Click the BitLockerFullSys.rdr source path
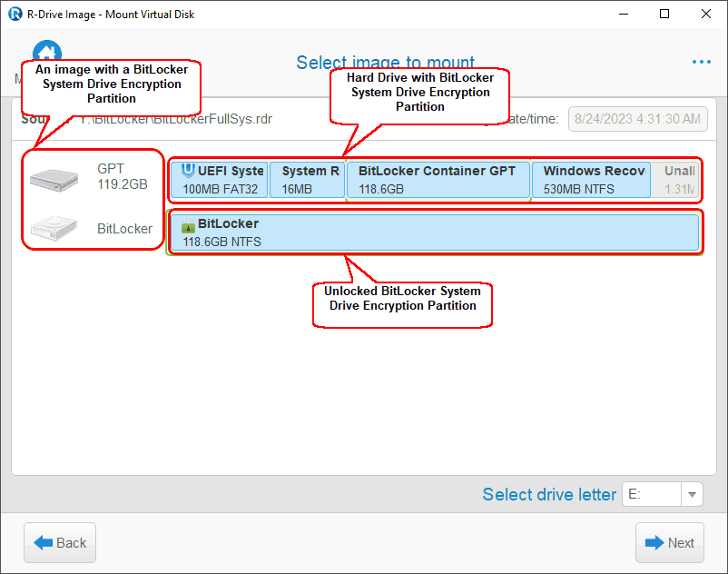 pos(175,119)
